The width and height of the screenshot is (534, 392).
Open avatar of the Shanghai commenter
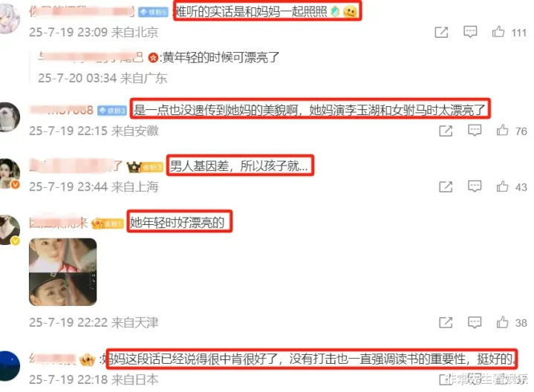(x=10, y=173)
